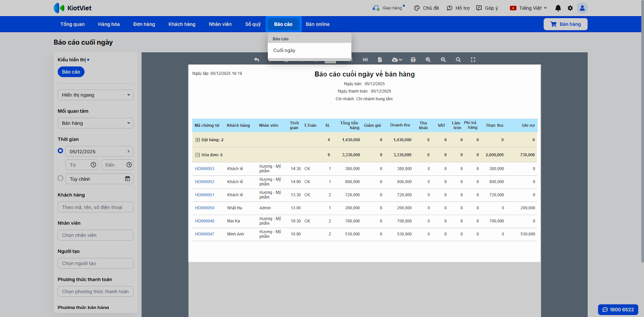The width and height of the screenshot is (644, 317).
Task: Open the notifications bell
Action: pos(558,8)
